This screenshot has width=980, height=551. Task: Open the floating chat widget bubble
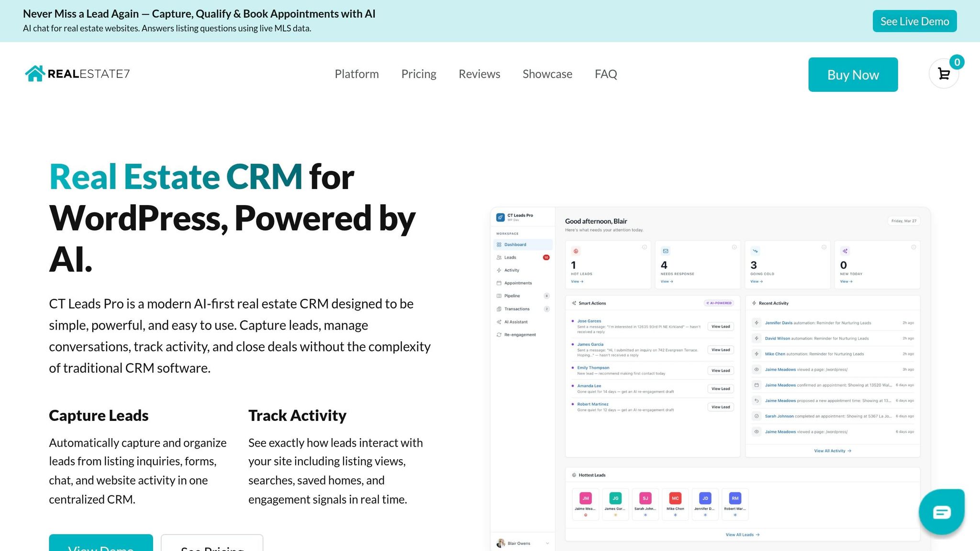tap(941, 512)
